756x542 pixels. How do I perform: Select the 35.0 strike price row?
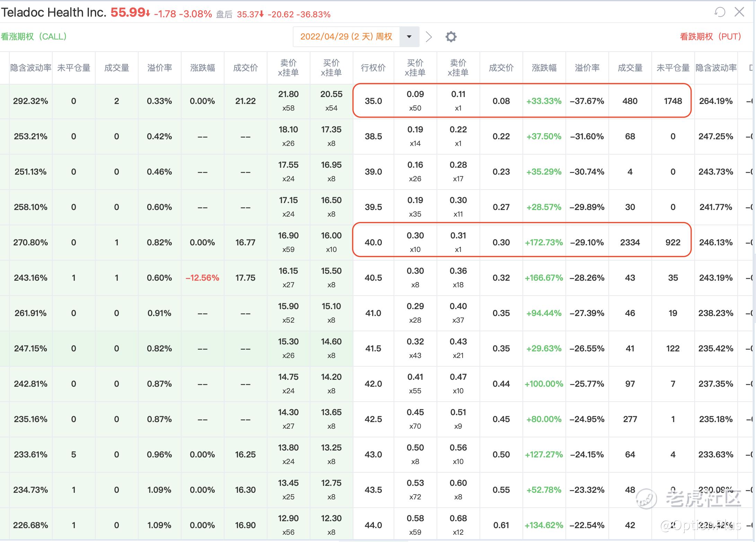tap(373, 101)
